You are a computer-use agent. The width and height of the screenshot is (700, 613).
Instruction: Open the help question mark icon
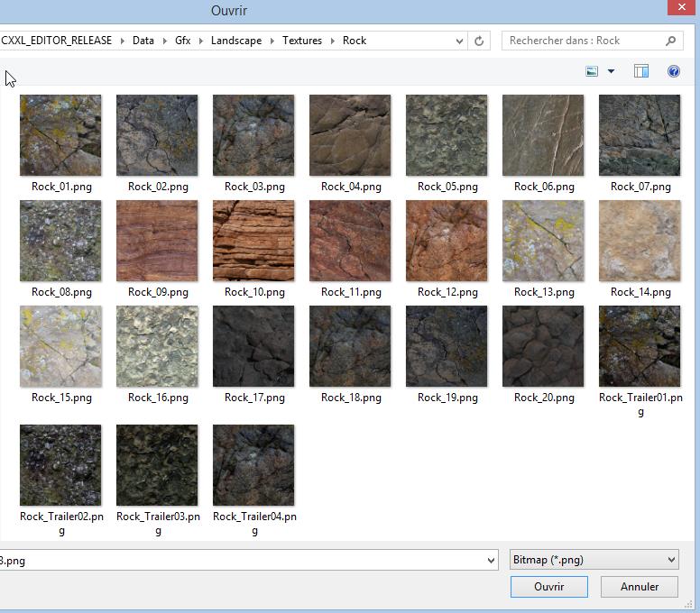674,71
